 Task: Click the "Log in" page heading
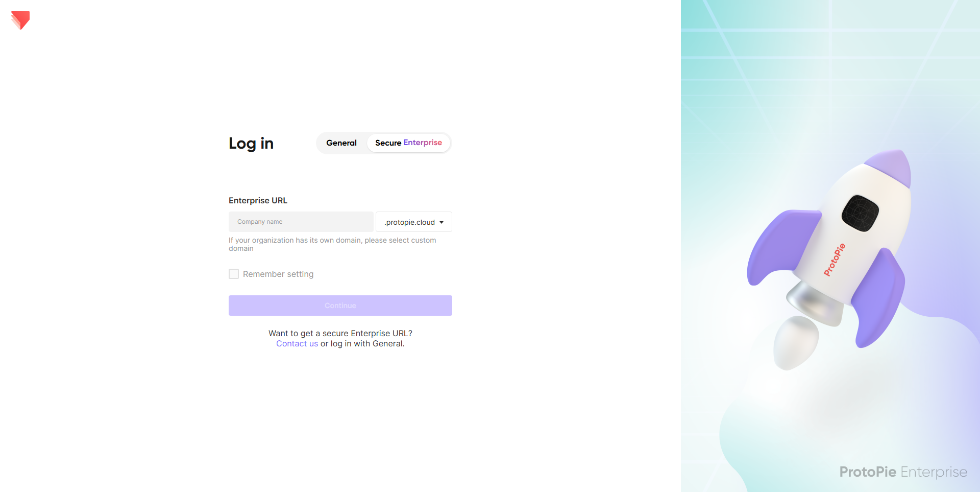[x=251, y=144]
